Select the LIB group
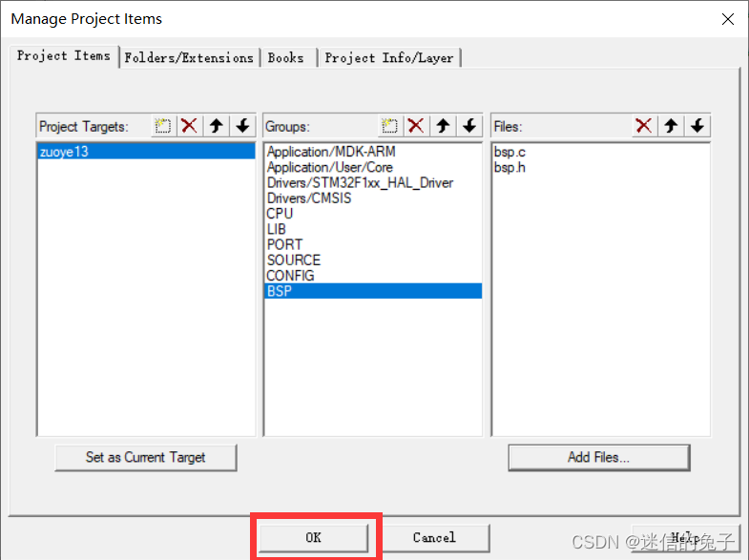 [x=373, y=229]
